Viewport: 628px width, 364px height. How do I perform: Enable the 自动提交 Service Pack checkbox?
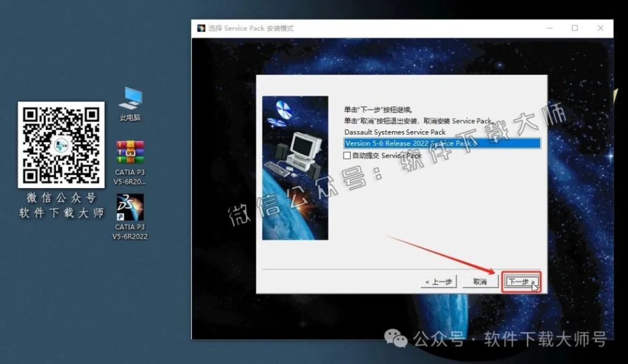pyautogui.click(x=348, y=156)
